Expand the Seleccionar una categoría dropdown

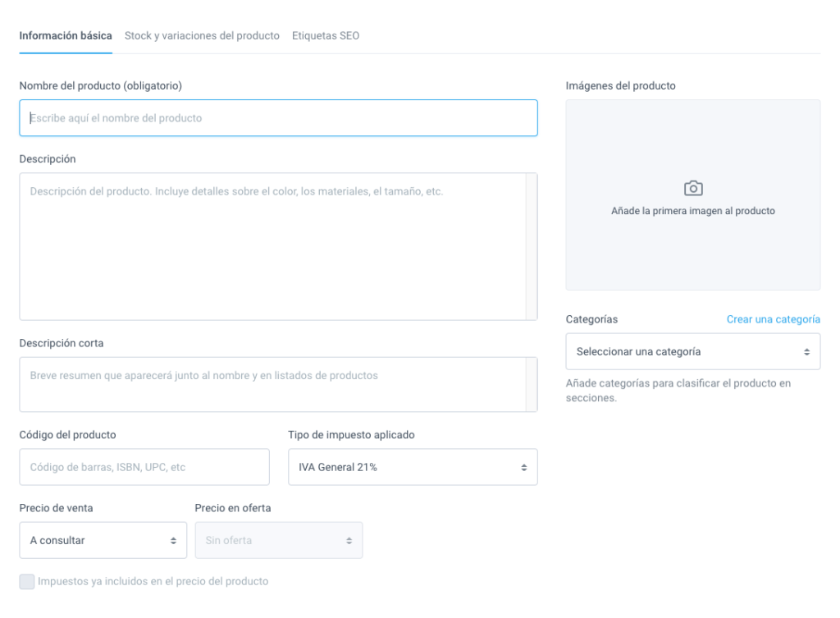coord(692,351)
